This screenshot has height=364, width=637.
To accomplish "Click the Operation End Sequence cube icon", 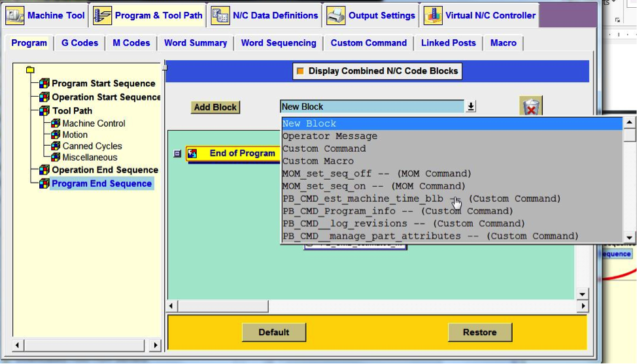I will [44, 170].
